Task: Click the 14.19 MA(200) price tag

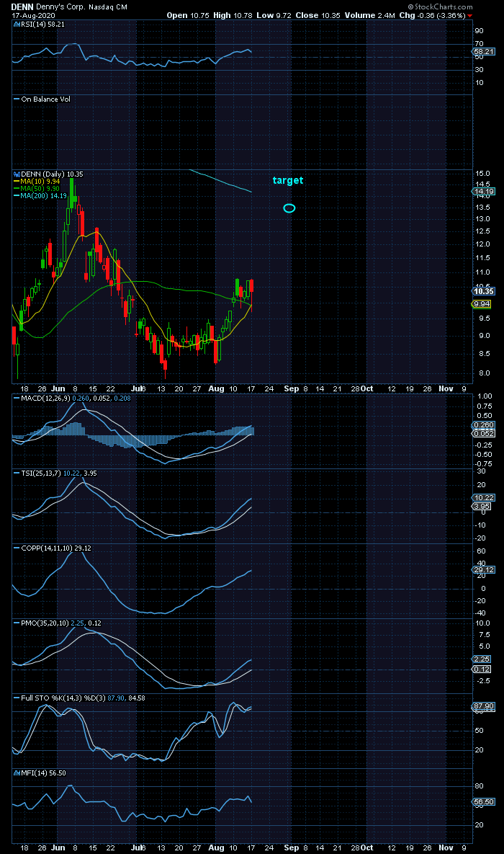Action: (485, 192)
